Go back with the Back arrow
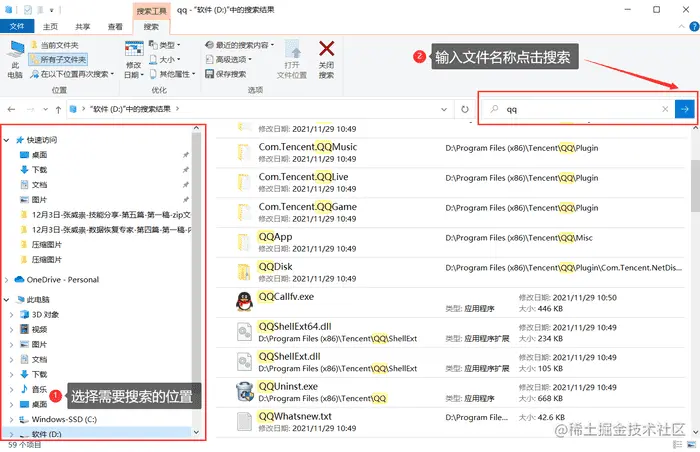700x452 pixels. (12, 109)
